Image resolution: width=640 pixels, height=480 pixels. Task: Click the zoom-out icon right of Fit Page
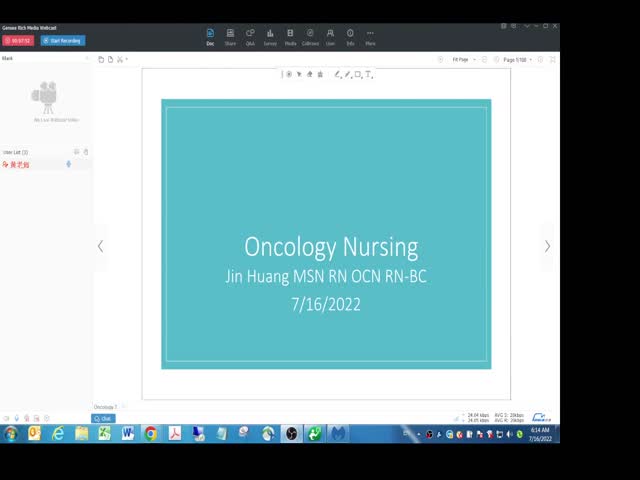point(484,60)
